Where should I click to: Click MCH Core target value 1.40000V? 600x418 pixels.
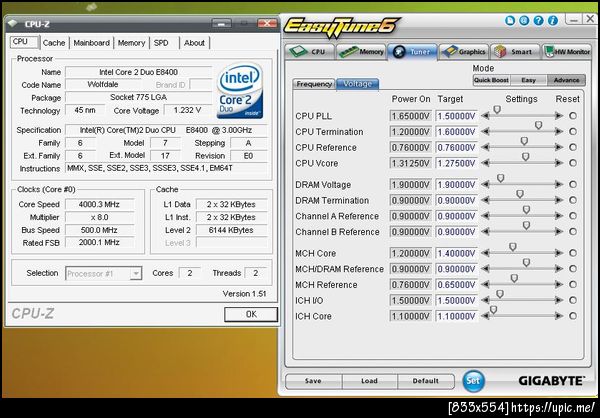click(457, 253)
